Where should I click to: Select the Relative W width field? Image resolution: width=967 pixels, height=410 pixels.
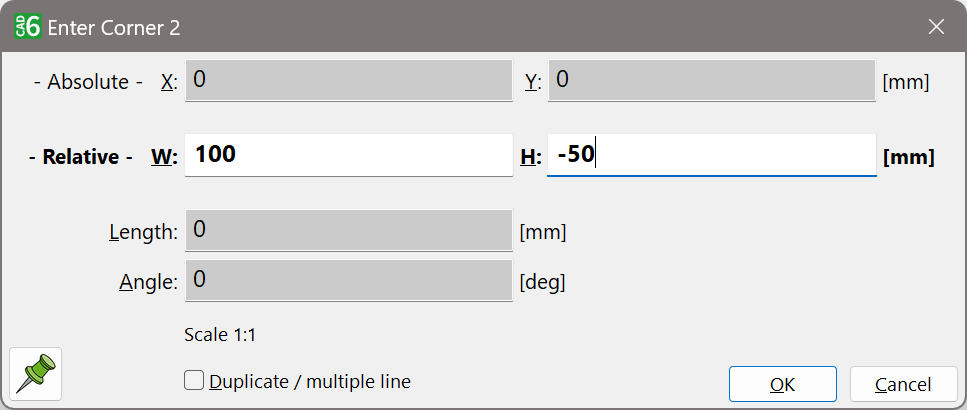point(349,155)
